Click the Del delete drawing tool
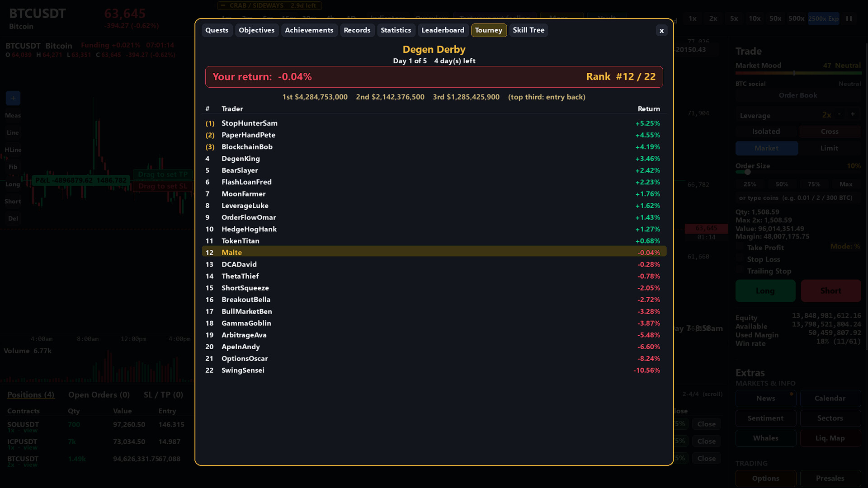This screenshot has width=868, height=488. pyautogui.click(x=13, y=218)
